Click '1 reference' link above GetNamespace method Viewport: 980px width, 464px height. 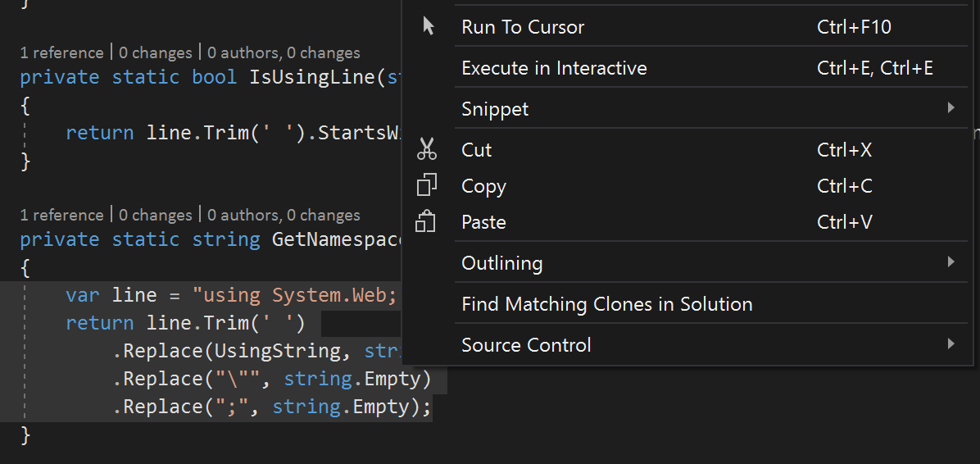[x=62, y=215]
